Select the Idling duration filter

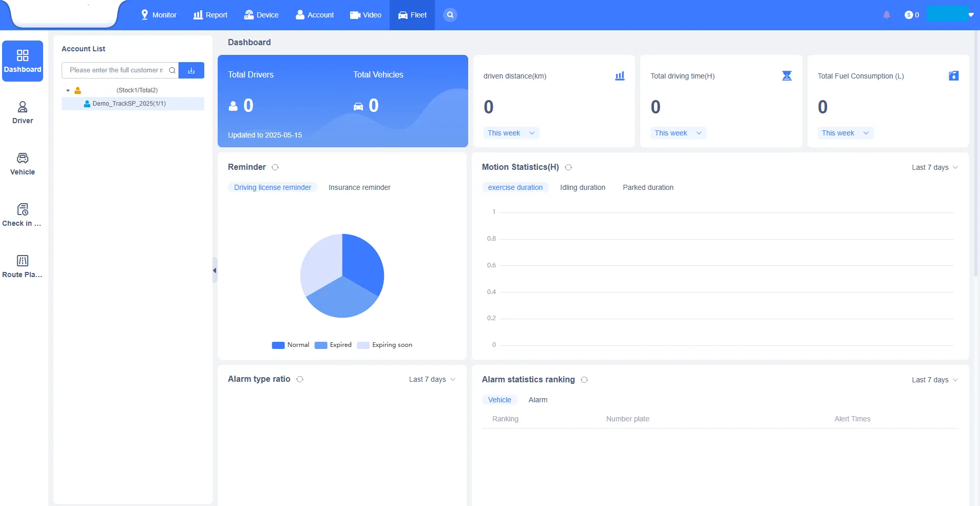(x=582, y=187)
